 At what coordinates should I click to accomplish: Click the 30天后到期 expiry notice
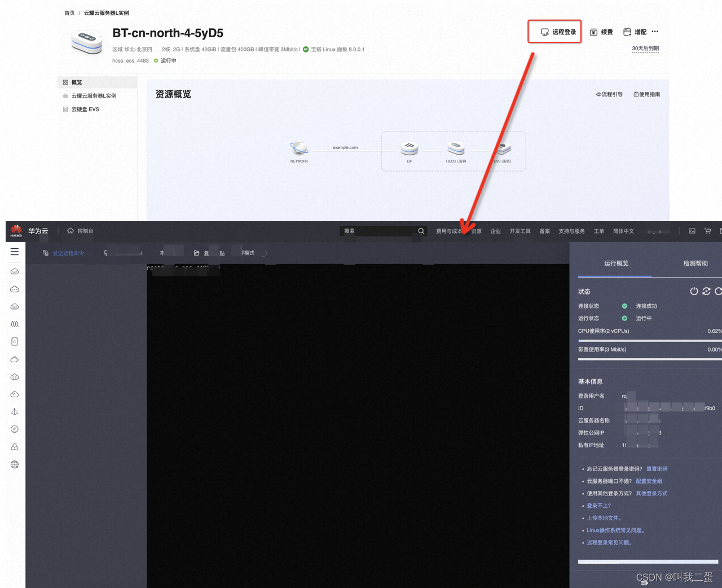[x=645, y=49]
